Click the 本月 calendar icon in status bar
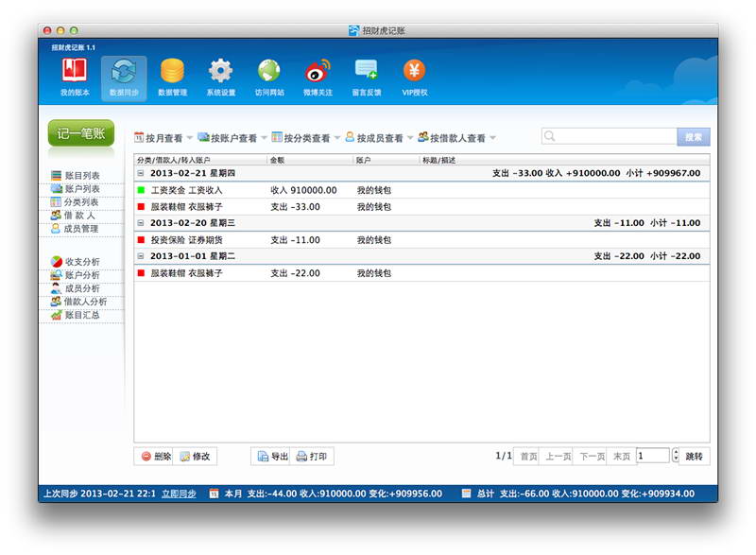This screenshot has width=756, height=555. tap(214, 494)
